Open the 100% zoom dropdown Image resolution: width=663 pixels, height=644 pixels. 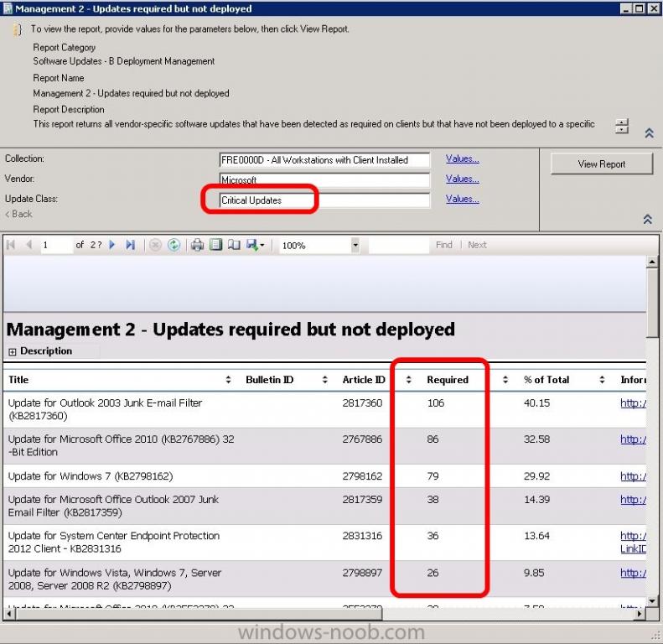coord(355,245)
